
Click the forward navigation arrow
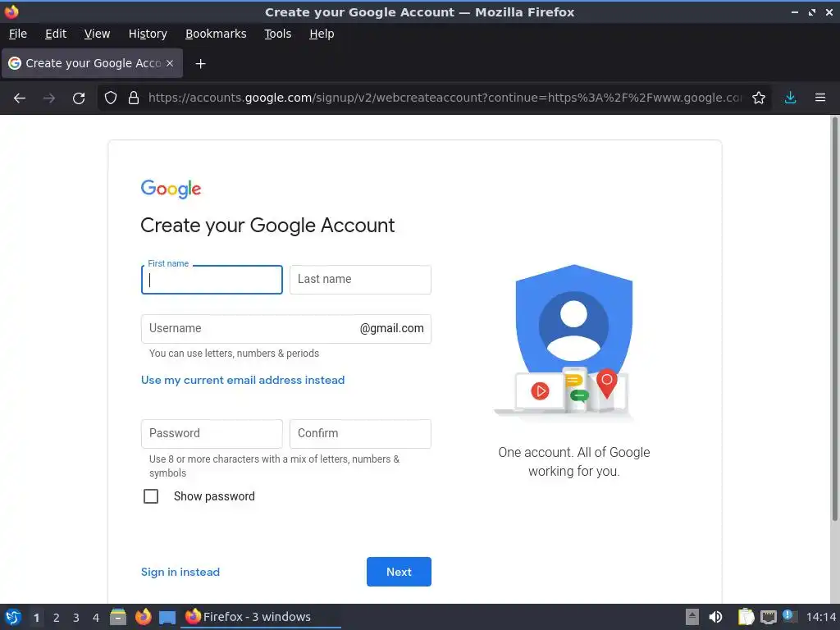[49, 98]
